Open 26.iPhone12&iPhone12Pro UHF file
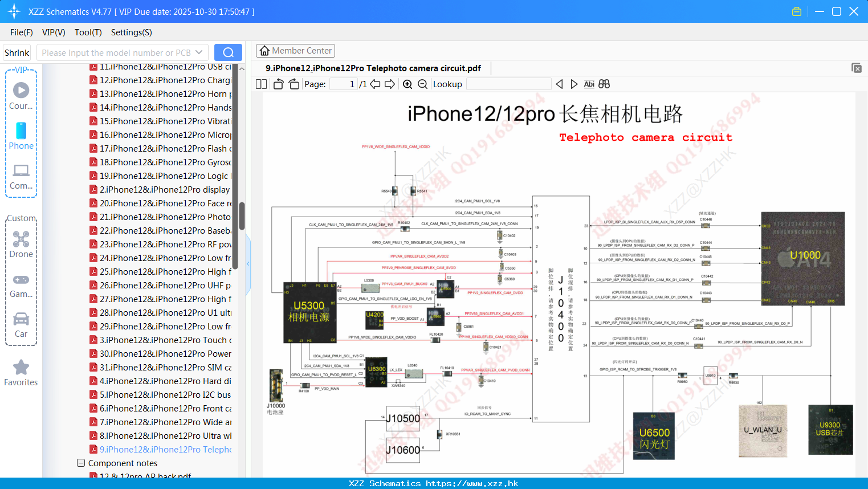 (x=160, y=286)
